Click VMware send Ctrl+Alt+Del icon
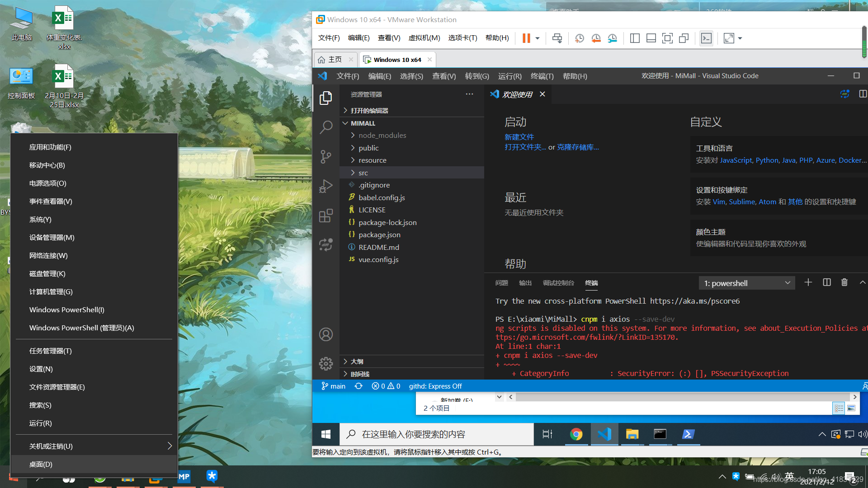This screenshot has width=868, height=488. click(x=557, y=38)
